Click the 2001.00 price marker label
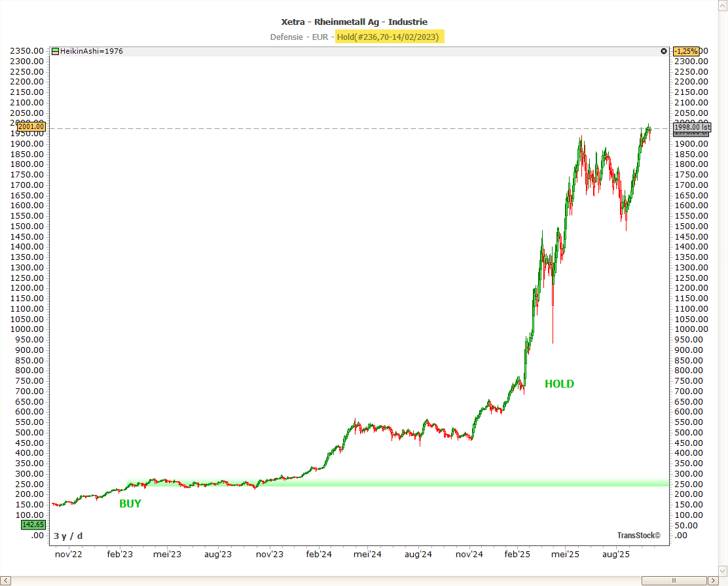This screenshot has width=728, height=586. 31,127
